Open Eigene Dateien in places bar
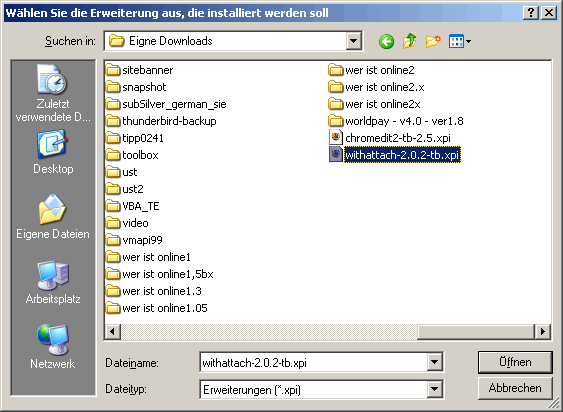Screen dimensions: 563x412 (x=53, y=217)
